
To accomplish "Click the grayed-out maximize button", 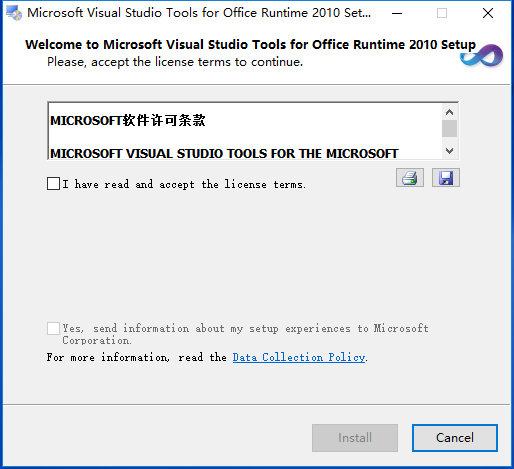I will [442, 13].
